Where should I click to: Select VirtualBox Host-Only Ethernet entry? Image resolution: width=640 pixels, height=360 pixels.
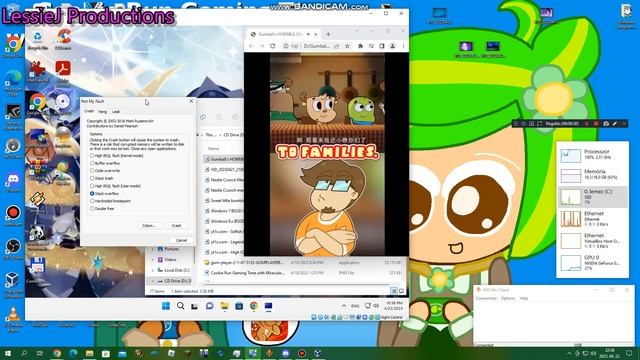click(x=593, y=240)
